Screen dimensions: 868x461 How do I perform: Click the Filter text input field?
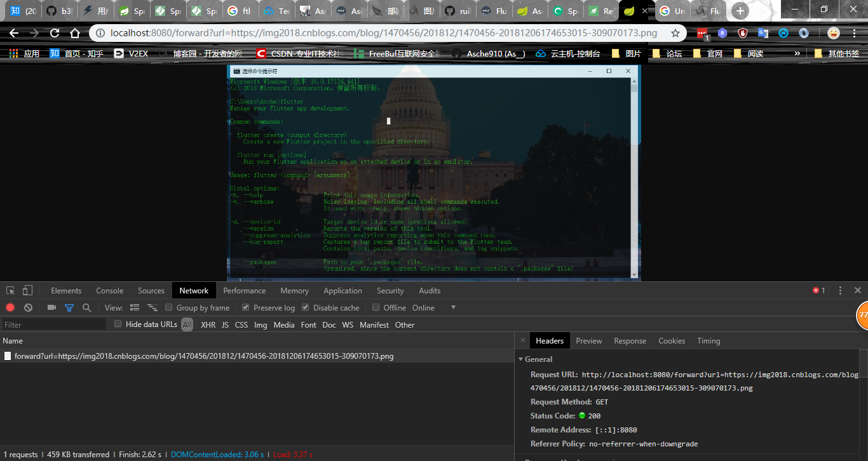[x=54, y=324]
